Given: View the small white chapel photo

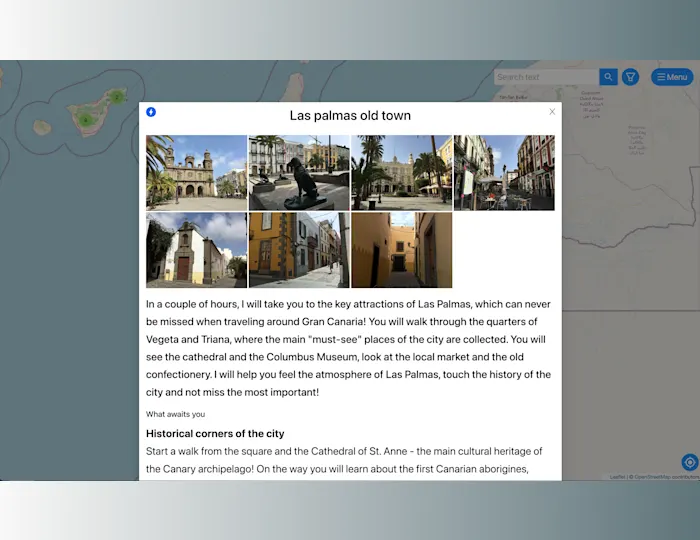Looking at the screenshot, I should pos(196,250).
